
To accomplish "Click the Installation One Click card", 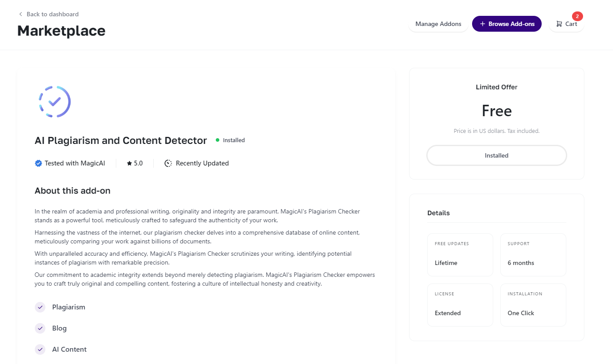I will pos(533,305).
